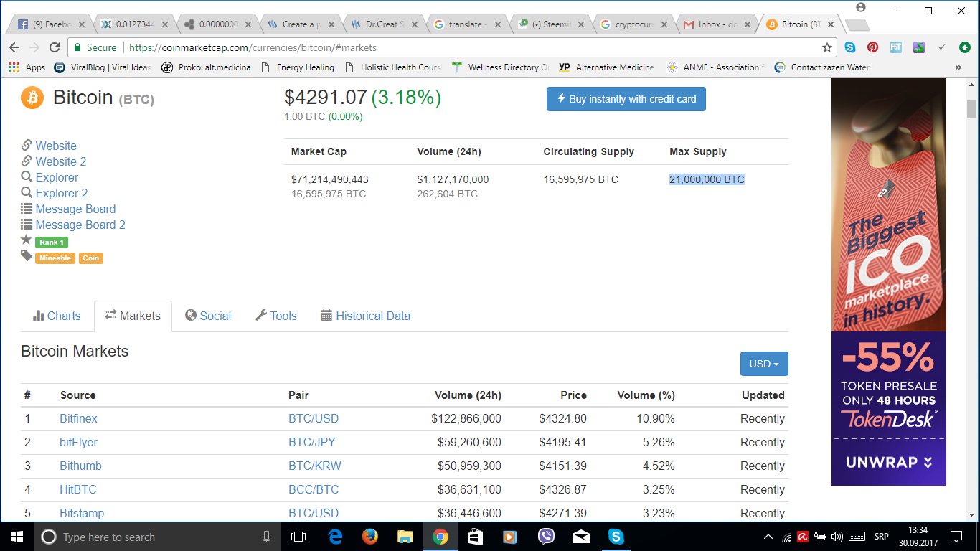This screenshot has height=551, width=980.
Task: Switch to the Facebook browser tab
Action: click(x=50, y=24)
